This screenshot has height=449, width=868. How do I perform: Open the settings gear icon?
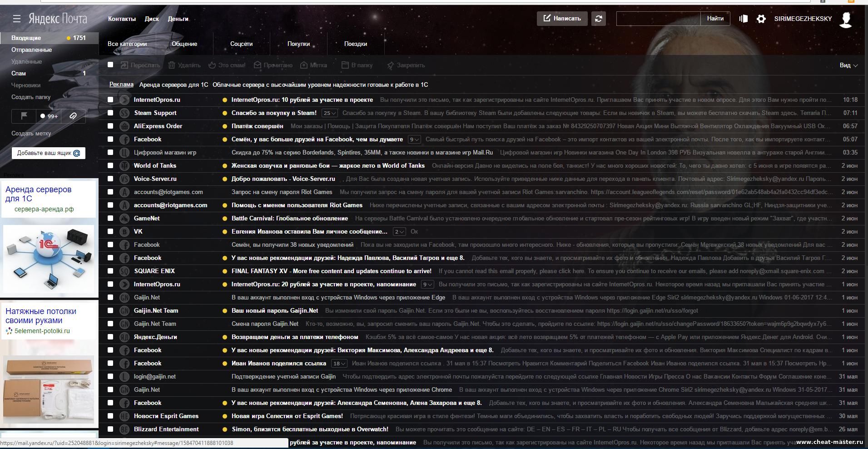coord(761,19)
